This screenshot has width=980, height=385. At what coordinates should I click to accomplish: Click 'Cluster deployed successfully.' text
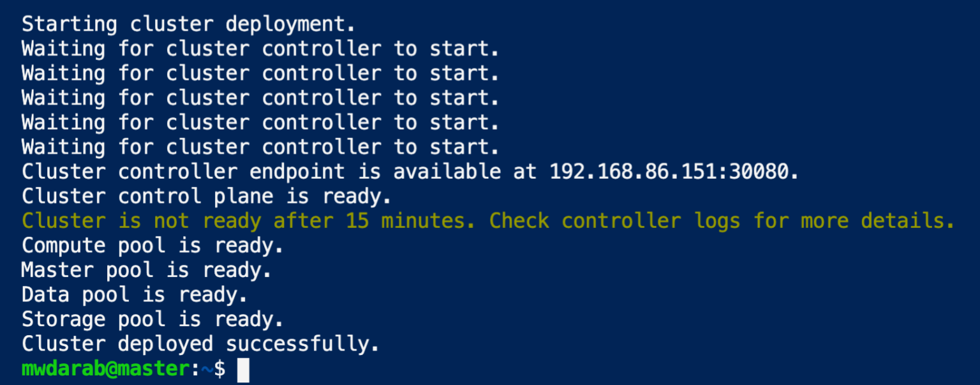[200, 344]
